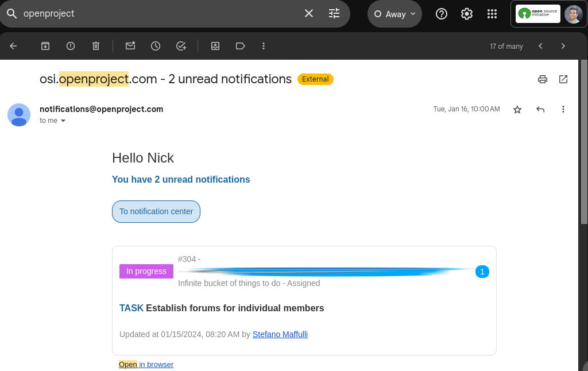Report this email as spam

pyautogui.click(x=71, y=46)
